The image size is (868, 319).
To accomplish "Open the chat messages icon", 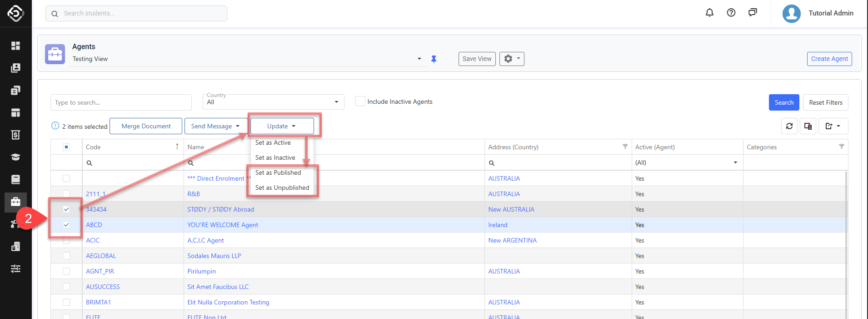I will point(753,13).
